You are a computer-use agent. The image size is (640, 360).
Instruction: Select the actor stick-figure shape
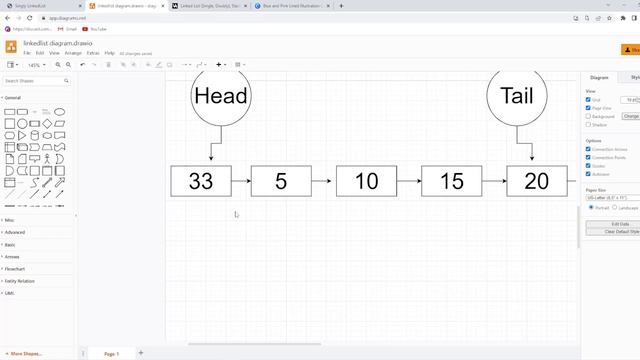coord(47,159)
